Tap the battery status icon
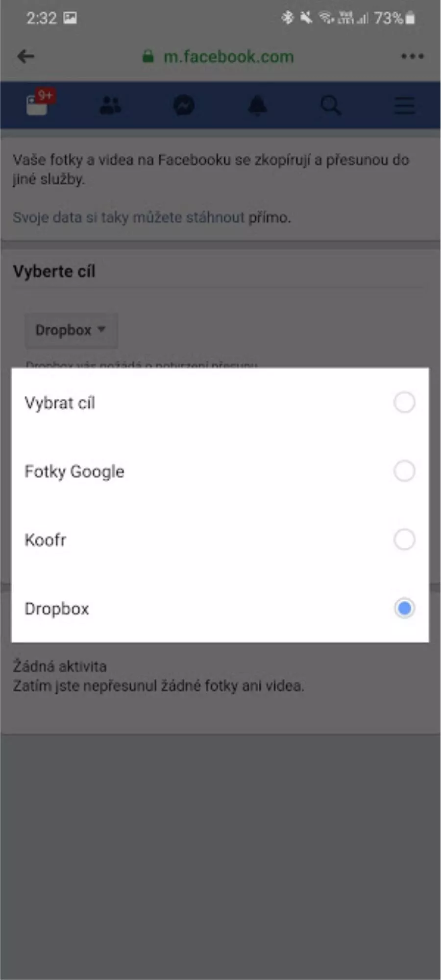Viewport: 441px width, 980px height. pyautogui.click(x=411, y=18)
